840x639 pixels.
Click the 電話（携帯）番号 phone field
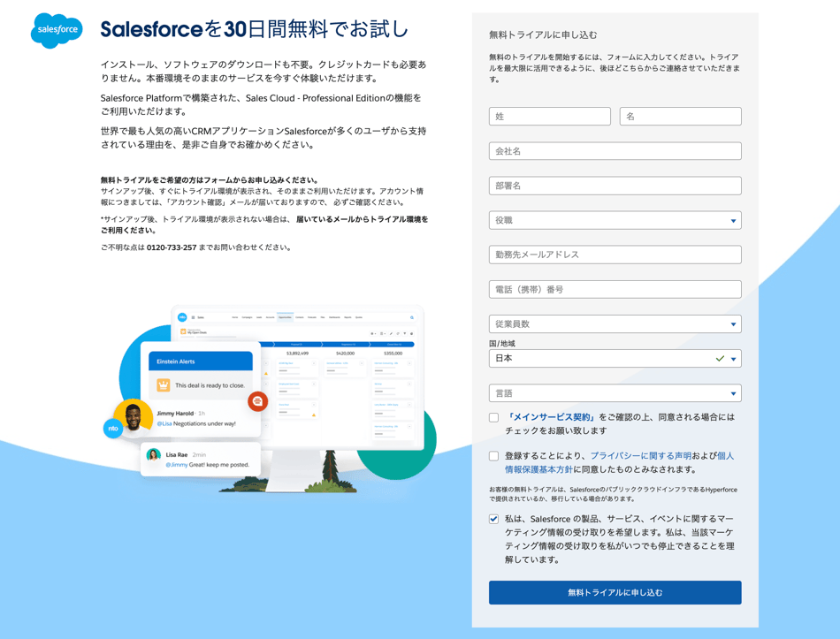pos(615,289)
